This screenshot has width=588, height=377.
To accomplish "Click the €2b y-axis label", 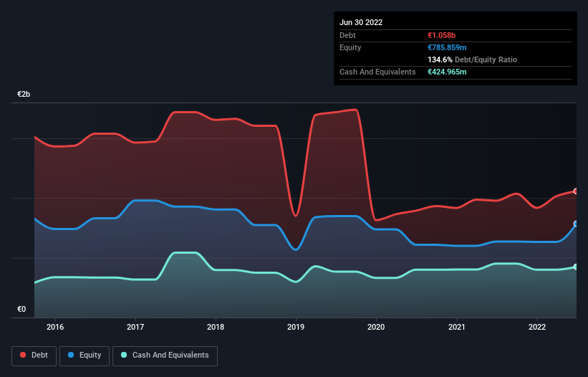I will coord(24,94).
